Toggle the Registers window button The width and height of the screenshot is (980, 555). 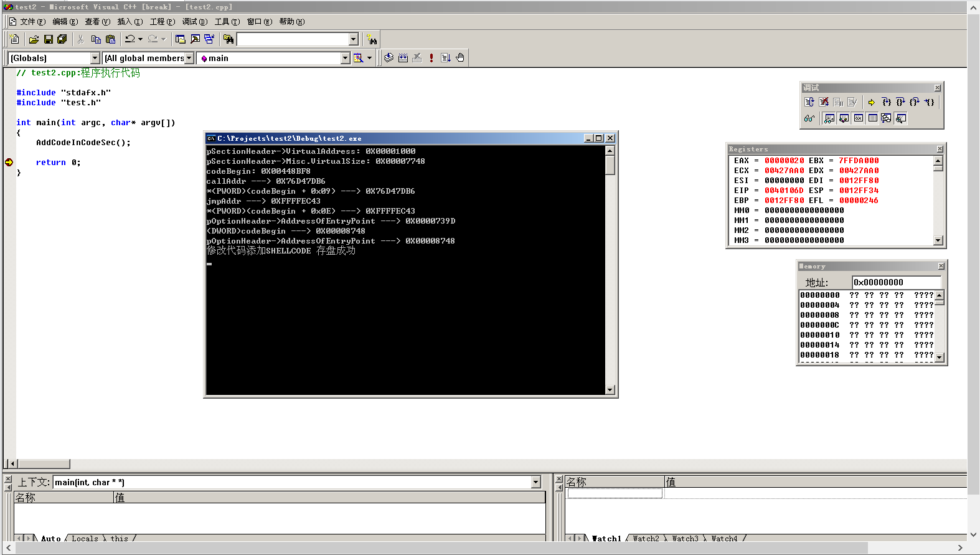click(x=858, y=118)
